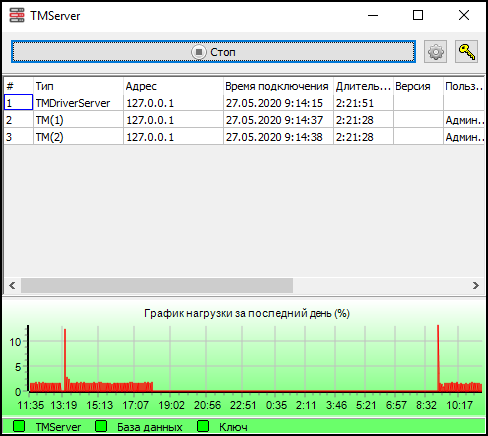Click the 10:17 time label on chart axis
Screen dimensions: 488x436
coord(459,405)
